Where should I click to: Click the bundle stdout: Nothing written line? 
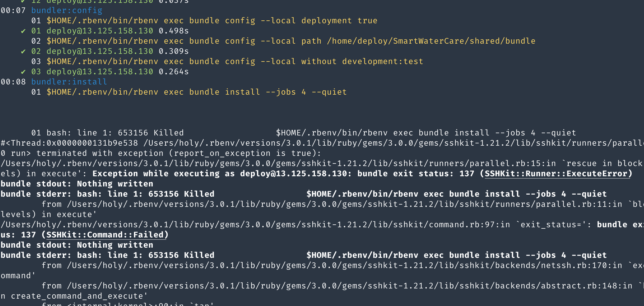(x=76, y=184)
